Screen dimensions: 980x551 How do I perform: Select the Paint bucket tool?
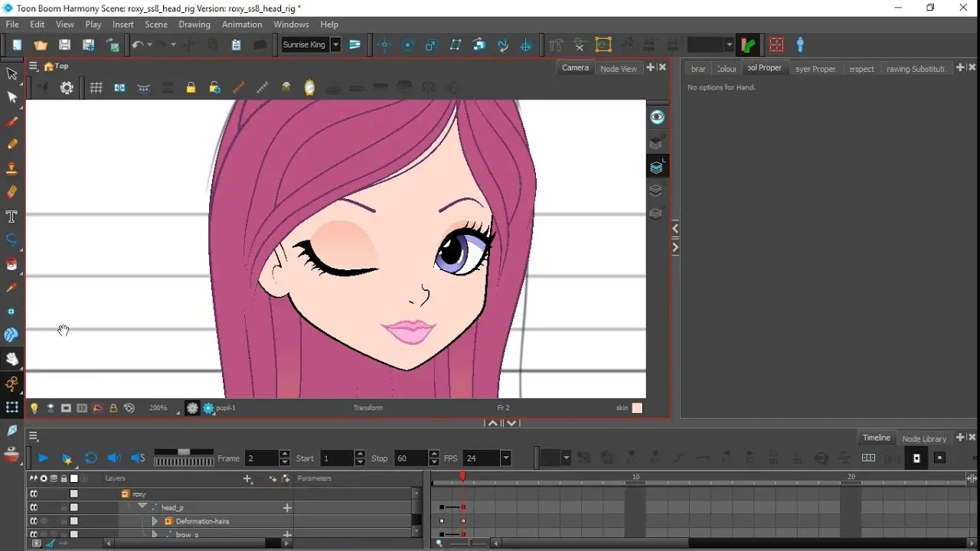point(11,264)
